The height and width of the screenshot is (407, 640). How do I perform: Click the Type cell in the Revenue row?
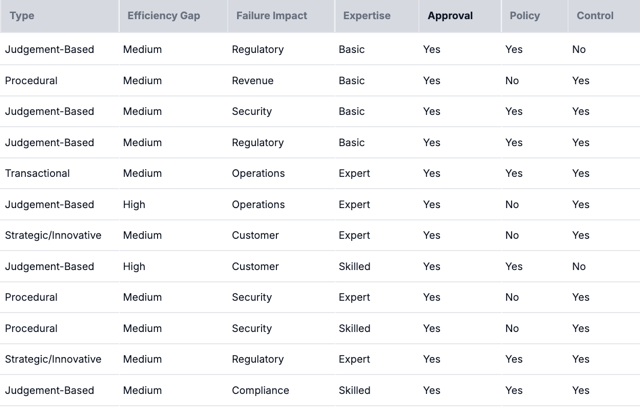click(x=31, y=80)
